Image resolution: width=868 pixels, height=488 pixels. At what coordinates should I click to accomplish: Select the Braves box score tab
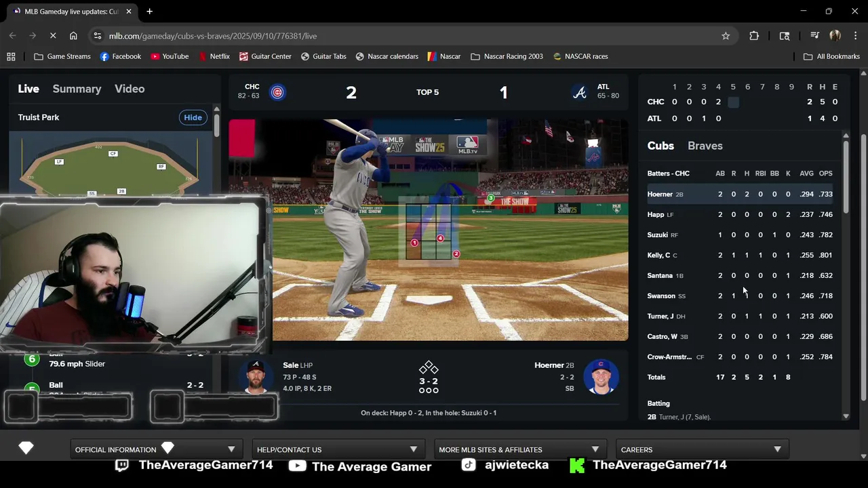click(705, 146)
